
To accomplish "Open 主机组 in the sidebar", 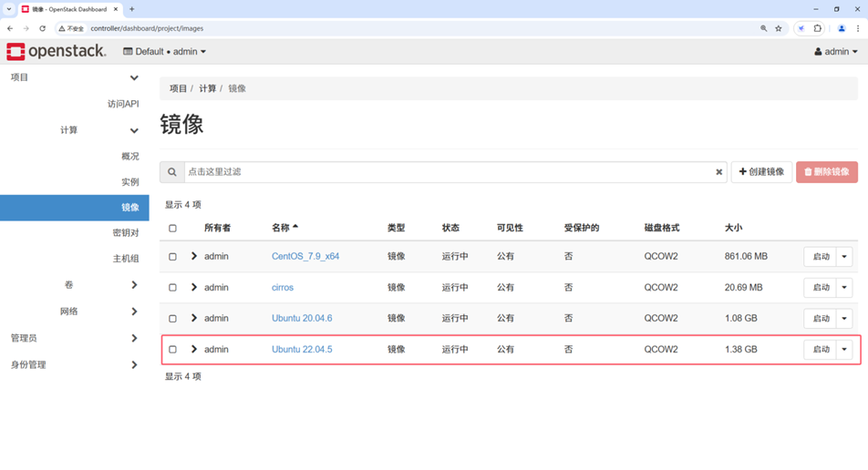I will [x=126, y=258].
